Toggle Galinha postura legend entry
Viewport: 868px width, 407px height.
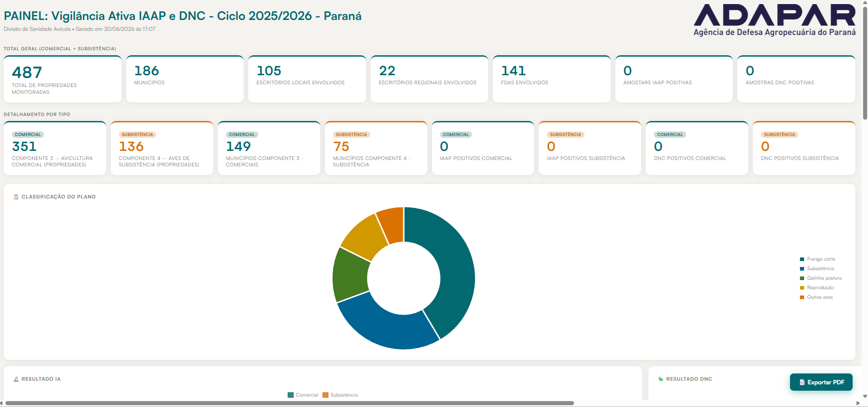point(820,278)
